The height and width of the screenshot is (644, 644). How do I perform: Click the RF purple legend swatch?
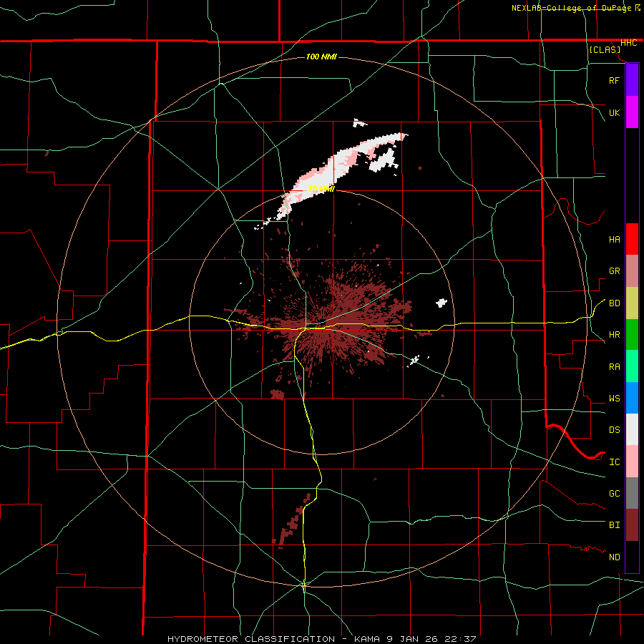[632, 80]
